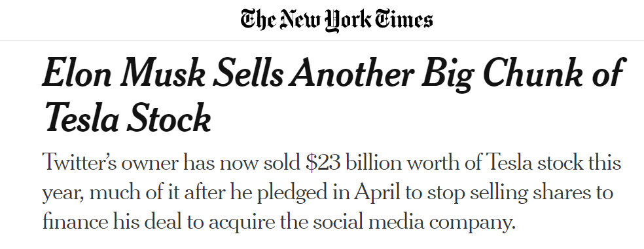Click The New York Times logo

[336, 20]
